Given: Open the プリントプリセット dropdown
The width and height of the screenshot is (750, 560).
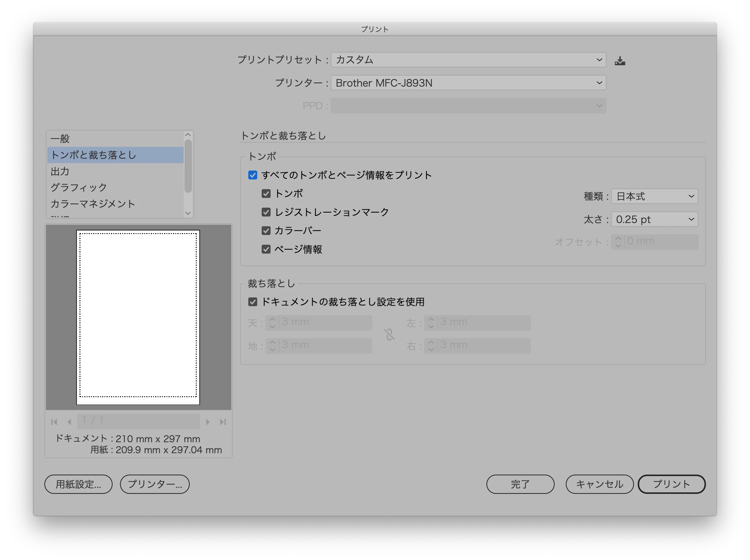Looking at the screenshot, I should pos(468,60).
